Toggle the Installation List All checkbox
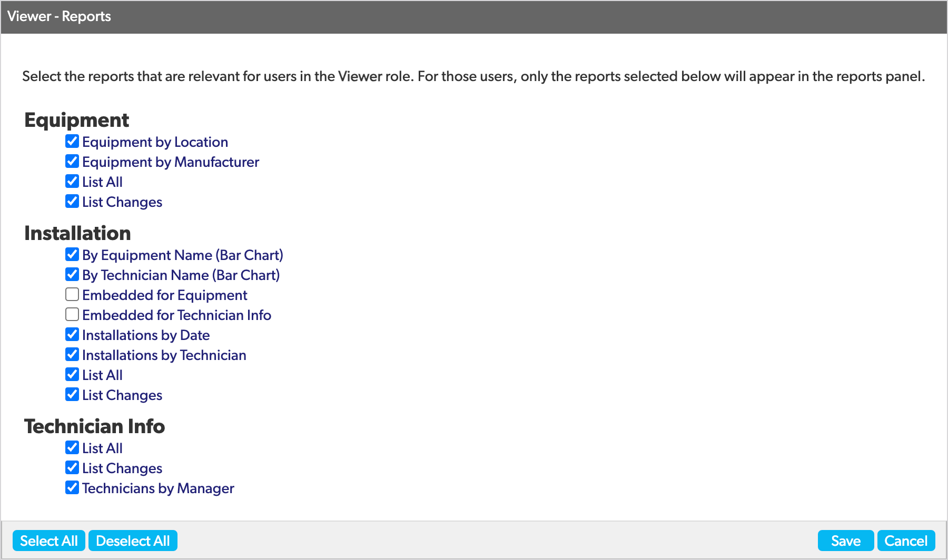Screen dimensions: 948x560 pyautogui.click(x=72, y=375)
